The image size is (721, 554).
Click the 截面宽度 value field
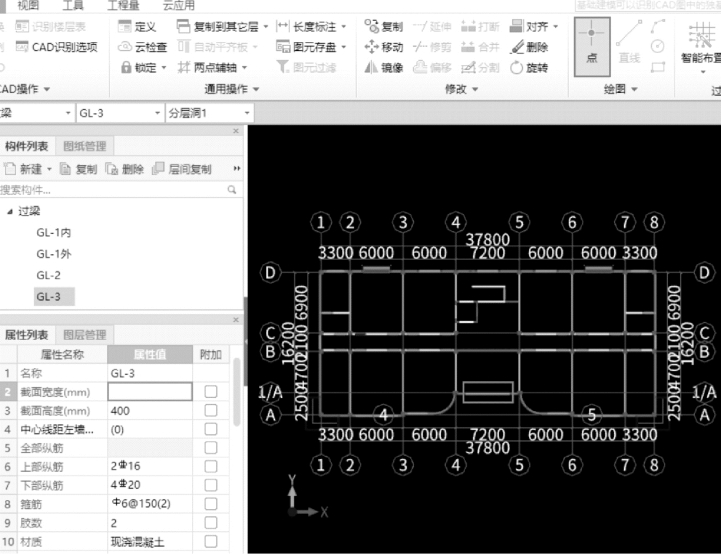(150, 392)
